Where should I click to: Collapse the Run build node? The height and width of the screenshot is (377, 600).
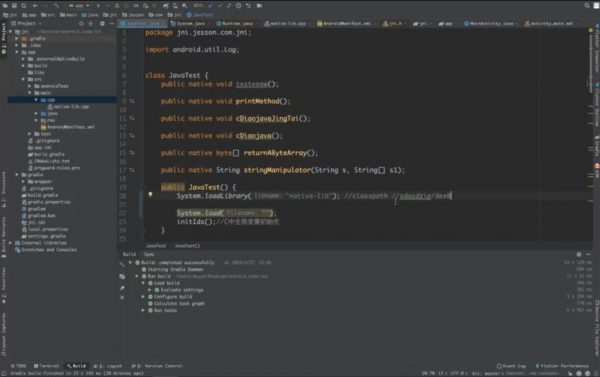(137, 276)
